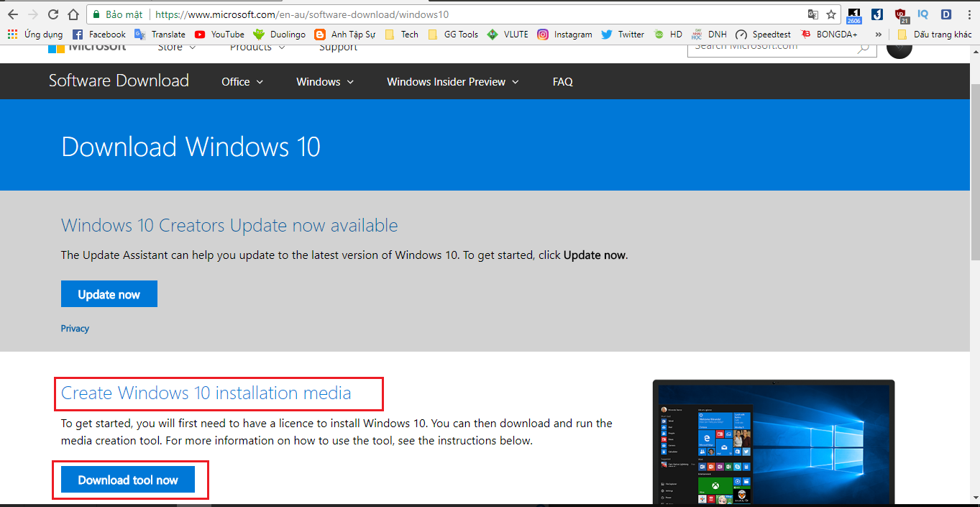980x507 pixels.
Task: Open the BONGDA+ bookmark
Action: (829, 35)
